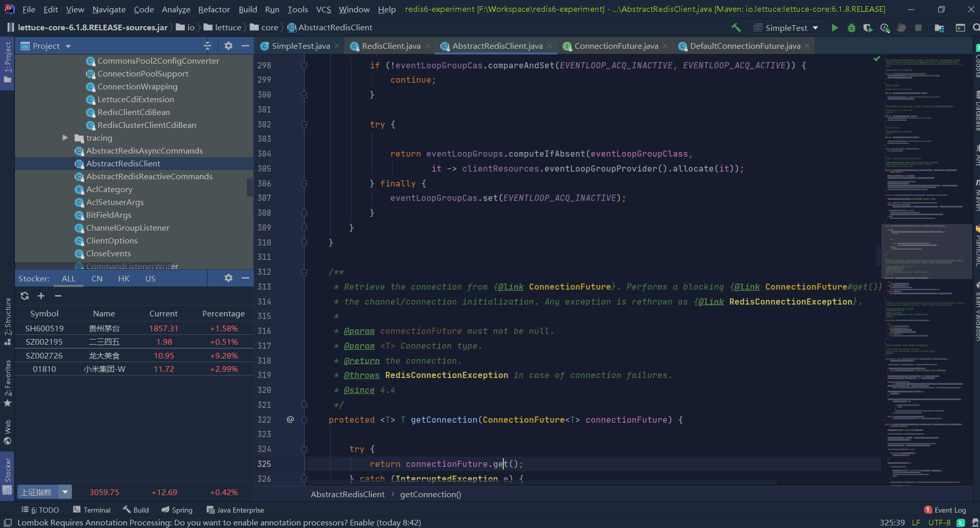Open Search Everywhere magnifier icon
The image size is (980, 528).
pos(976,28)
